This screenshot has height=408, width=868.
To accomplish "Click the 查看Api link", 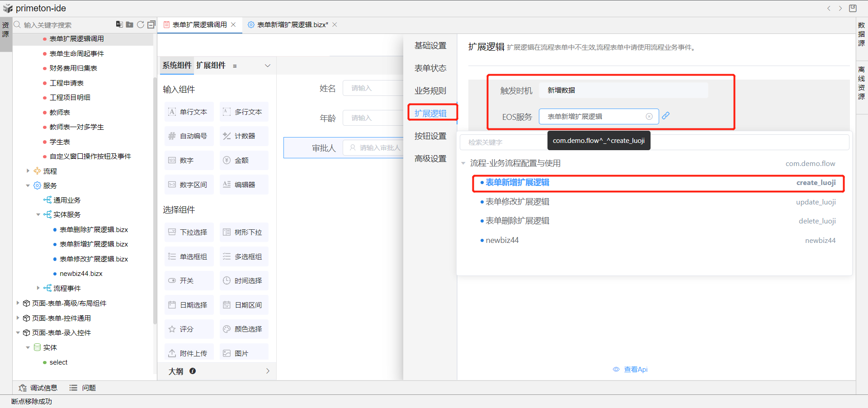I will [635, 370].
